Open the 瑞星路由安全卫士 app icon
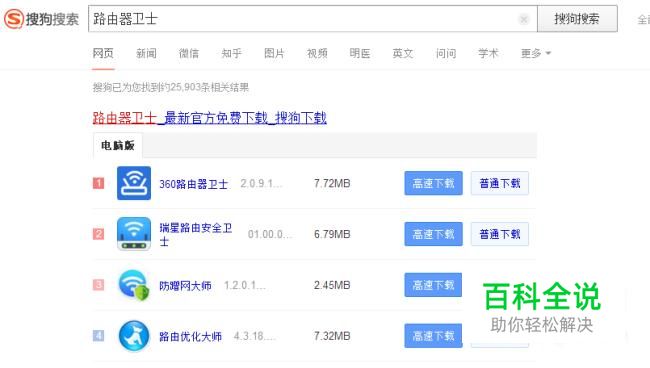Image resolution: width=650 pixels, height=368 pixels. pos(133,234)
